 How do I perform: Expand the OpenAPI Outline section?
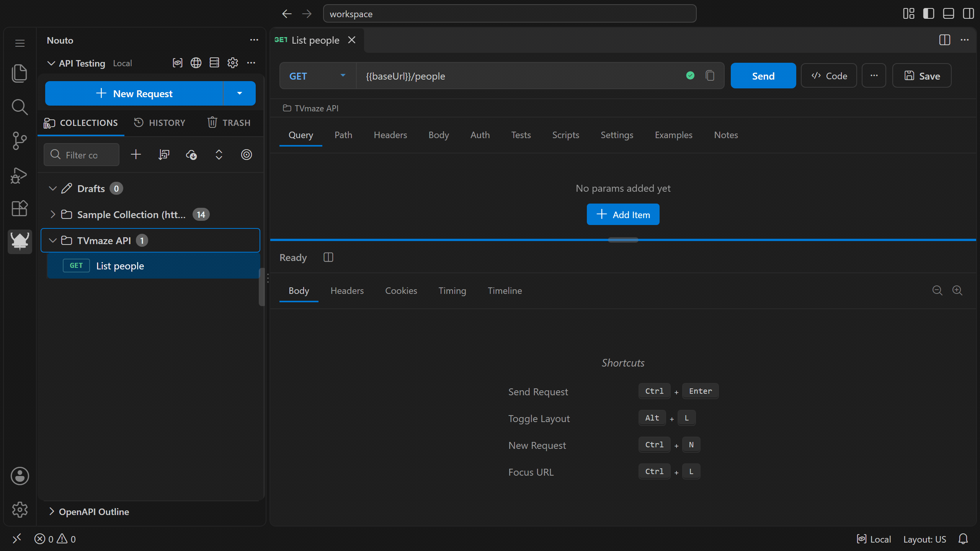52,512
